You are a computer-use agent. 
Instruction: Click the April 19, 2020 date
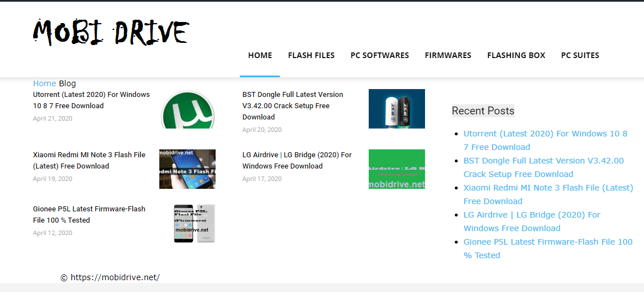(52, 179)
